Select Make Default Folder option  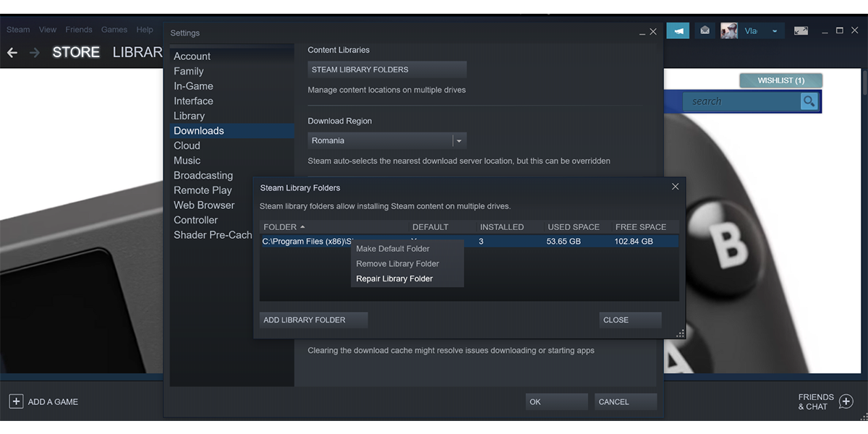coord(392,248)
